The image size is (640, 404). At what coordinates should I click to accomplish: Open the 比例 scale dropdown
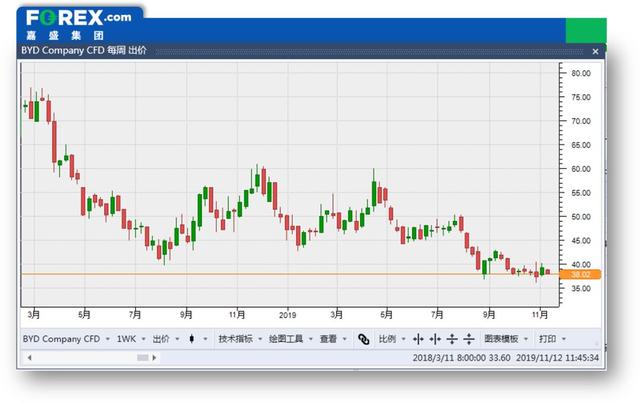point(392,339)
